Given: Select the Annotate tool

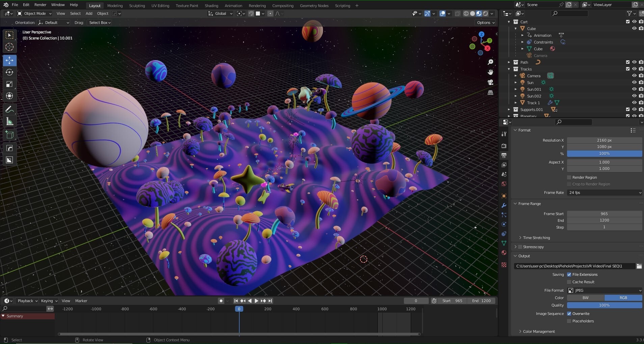Looking at the screenshot, I should [x=9, y=109].
